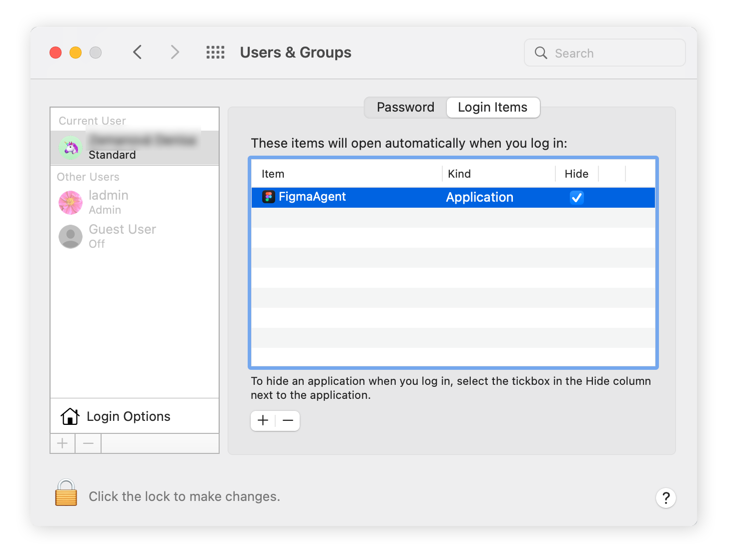Select the unicorn avatar of the current user
Screen dimensions: 732x560
click(70, 148)
